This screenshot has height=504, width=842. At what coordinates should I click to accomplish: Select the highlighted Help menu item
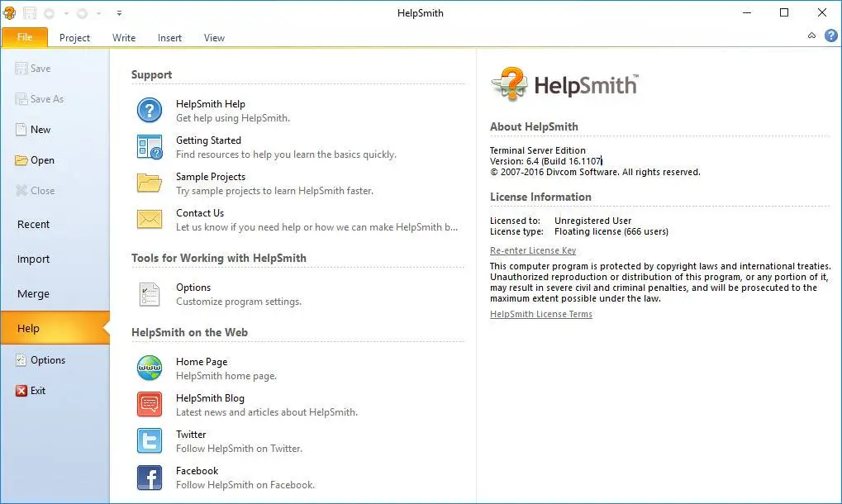pyautogui.click(x=55, y=328)
